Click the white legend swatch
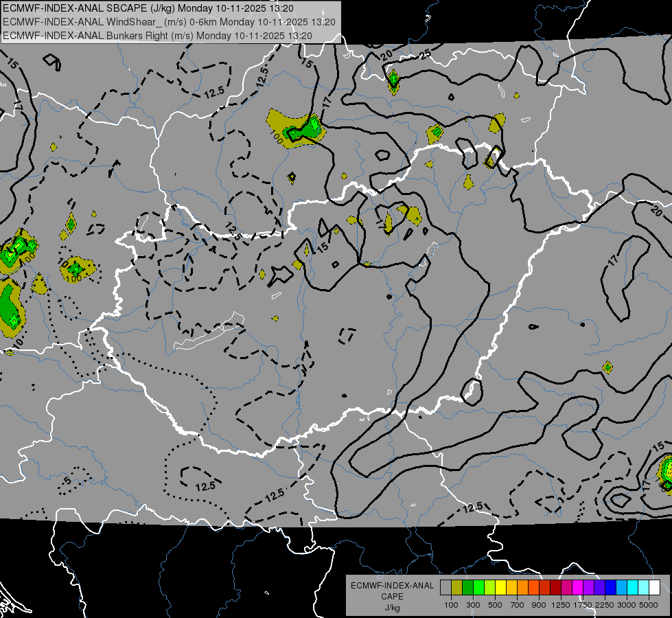The image size is (672, 618). click(x=655, y=587)
